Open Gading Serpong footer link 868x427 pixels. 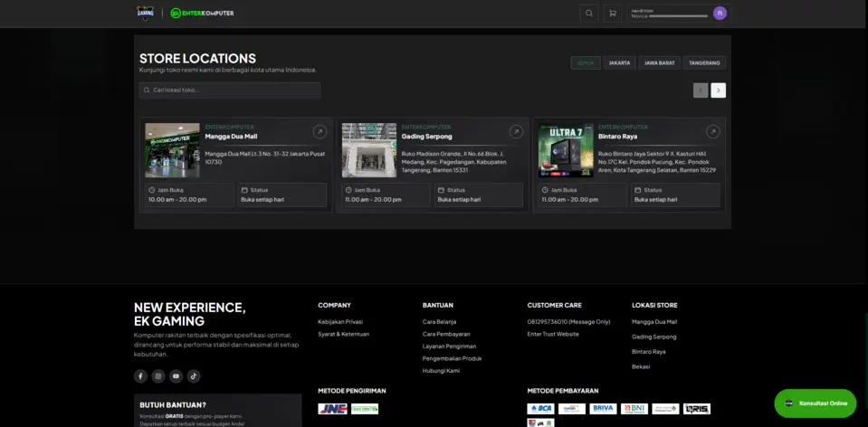coord(653,337)
